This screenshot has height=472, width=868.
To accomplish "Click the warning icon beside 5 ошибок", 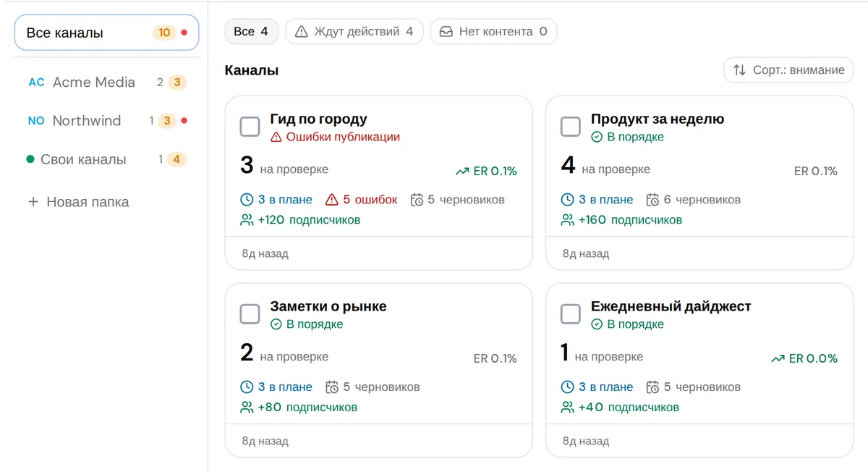I will coord(332,200).
